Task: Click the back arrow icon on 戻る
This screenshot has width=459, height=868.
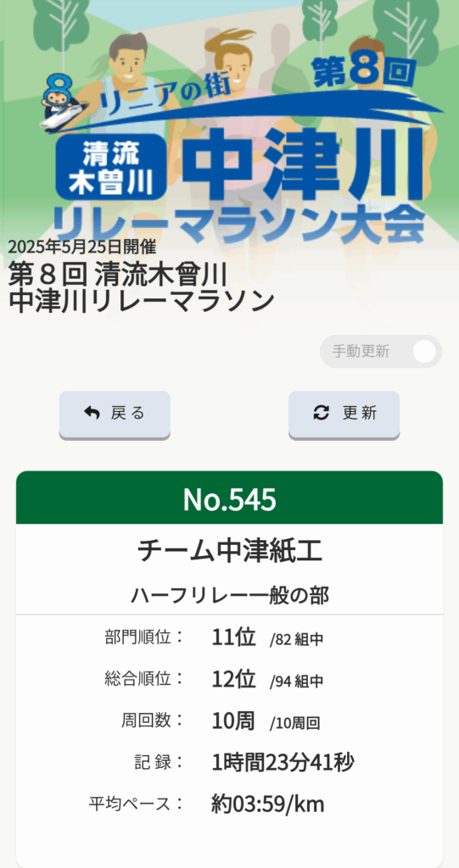Action: click(92, 413)
